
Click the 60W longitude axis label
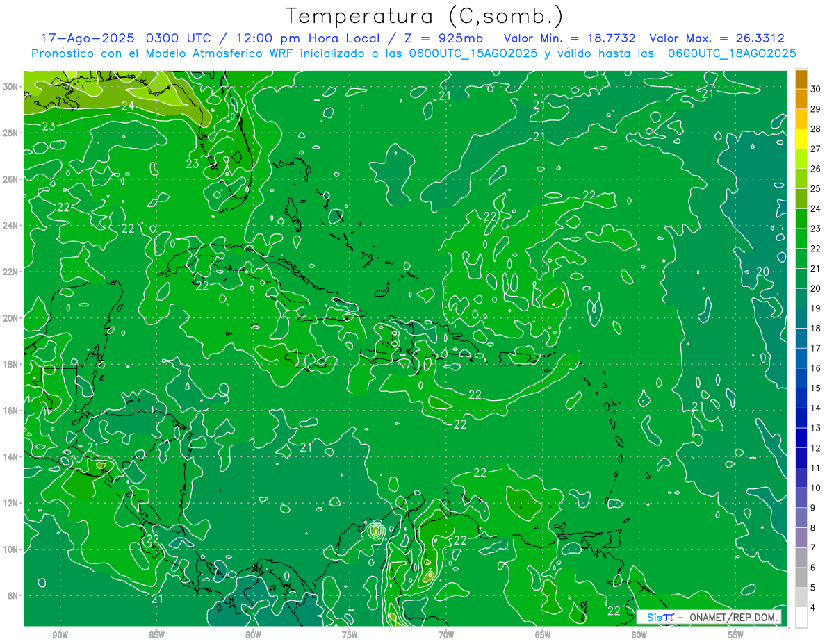pyautogui.click(x=639, y=635)
